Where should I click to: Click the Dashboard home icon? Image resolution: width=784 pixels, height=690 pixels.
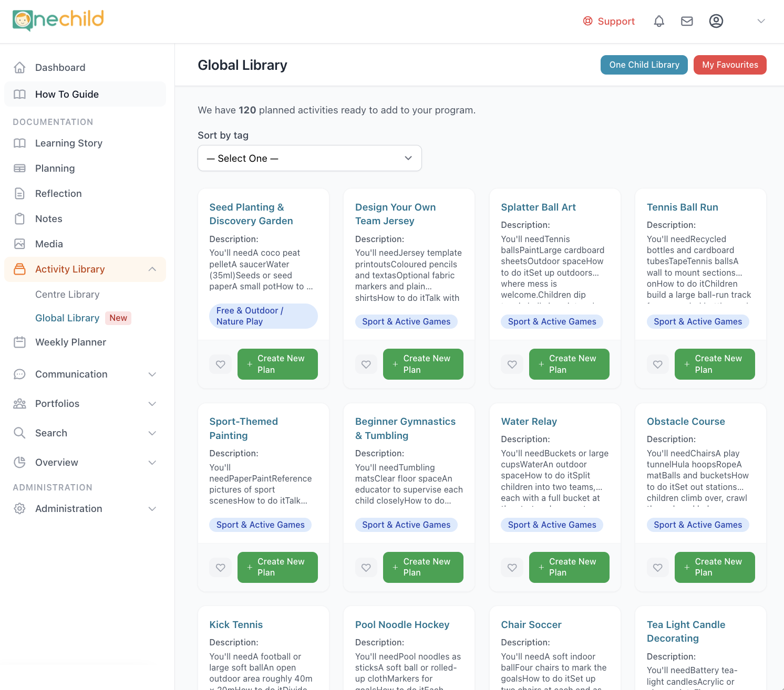click(x=19, y=67)
